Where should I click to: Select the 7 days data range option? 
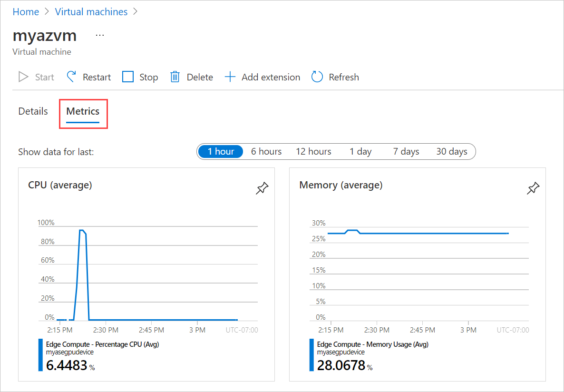coord(405,151)
